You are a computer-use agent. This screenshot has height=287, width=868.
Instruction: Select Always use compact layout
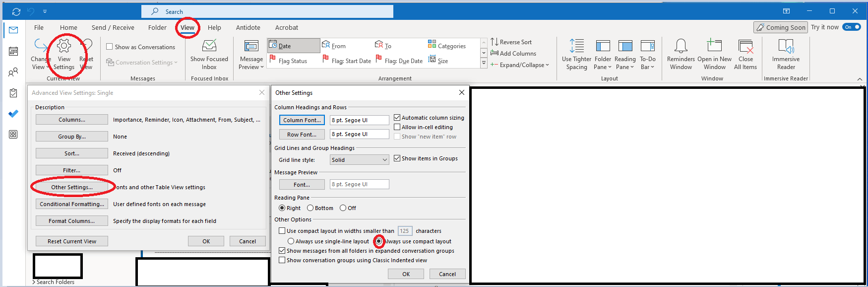point(379,241)
